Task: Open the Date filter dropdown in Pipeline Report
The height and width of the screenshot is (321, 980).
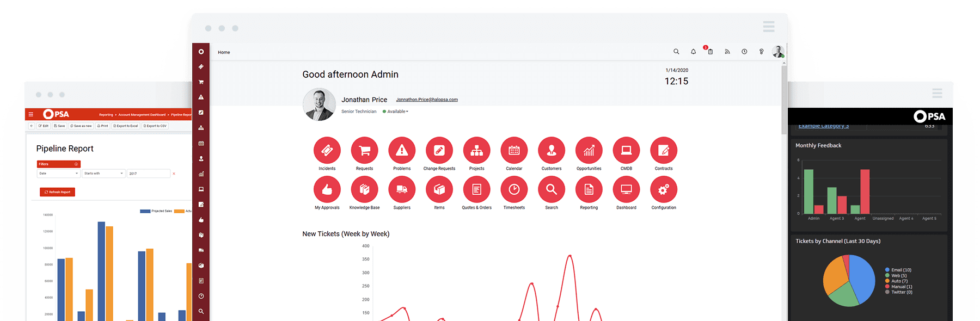Action: click(x=58, y=174)
